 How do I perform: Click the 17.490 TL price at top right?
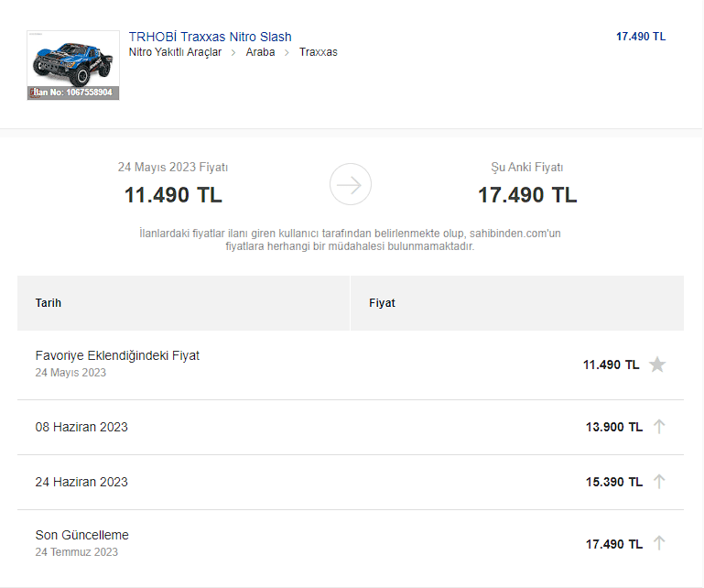point(641,37)
